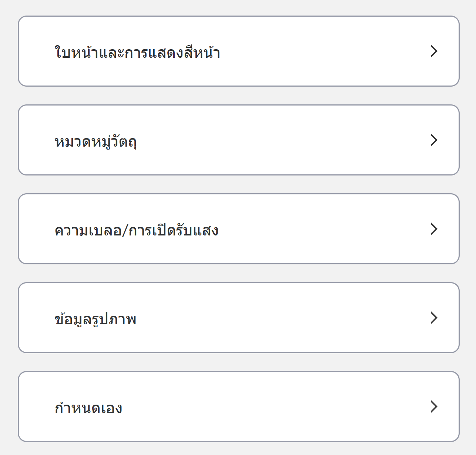
Task: Click the หมวดหมู่วัตถุ label text
Action: click(x=95, y=141)
